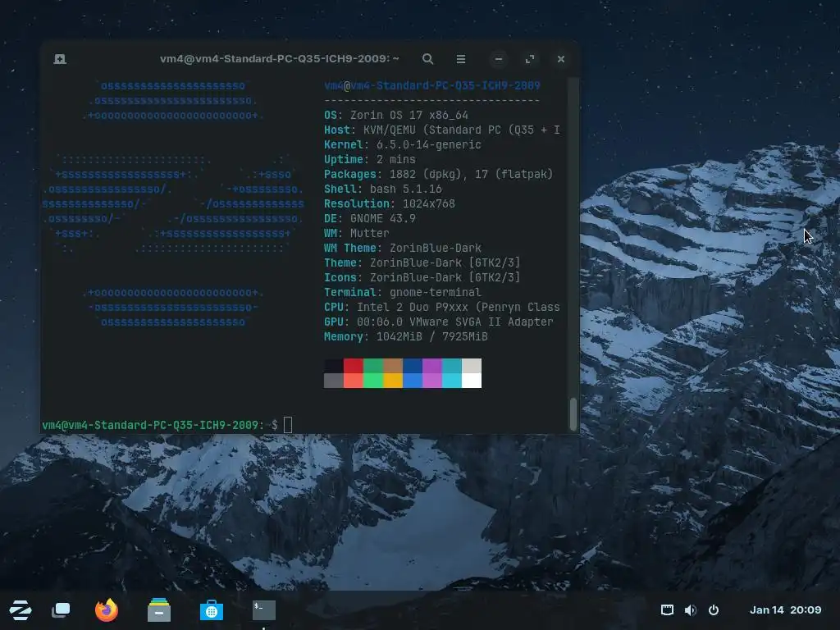Click the yellow color block
840x630 pixels.
(393, 381)
